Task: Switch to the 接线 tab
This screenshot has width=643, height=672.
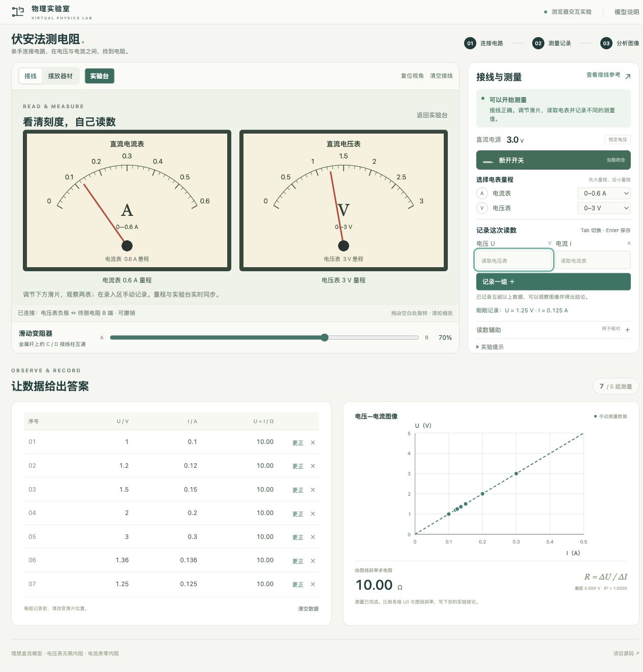Action: [30, 76]
